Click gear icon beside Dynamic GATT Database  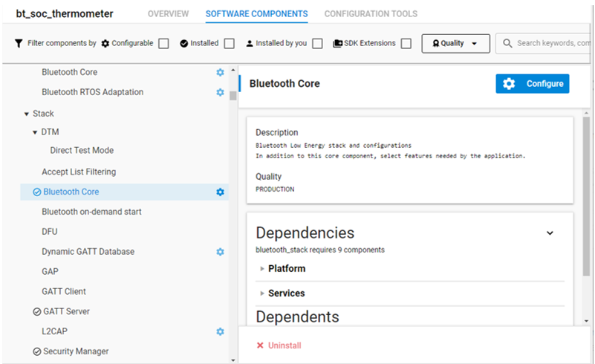point(220,252)
